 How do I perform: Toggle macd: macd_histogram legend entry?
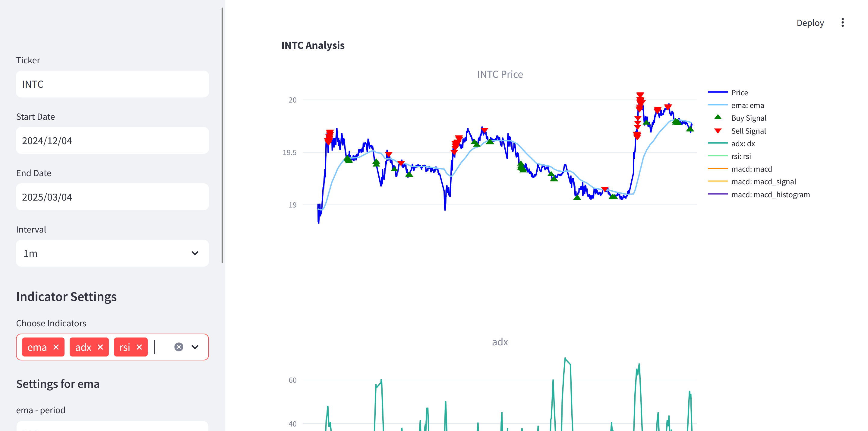(770, 195)
